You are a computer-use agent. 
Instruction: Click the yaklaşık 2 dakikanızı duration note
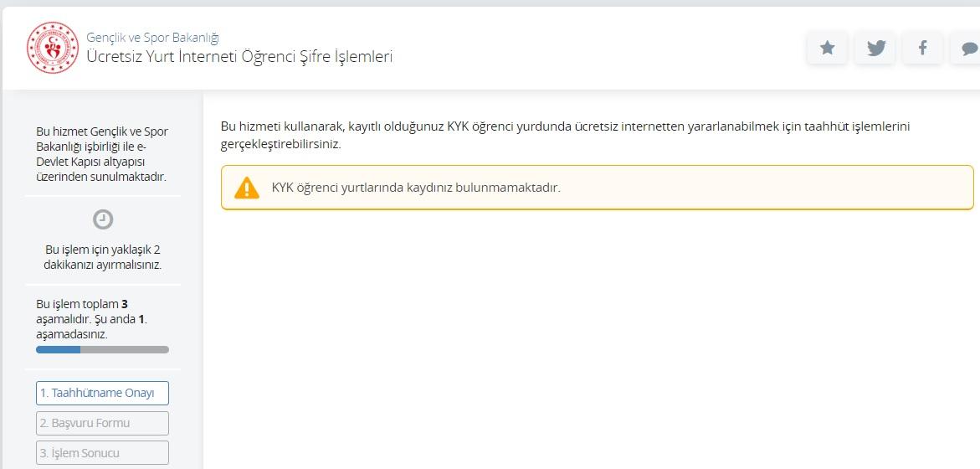tap(102, 257)
